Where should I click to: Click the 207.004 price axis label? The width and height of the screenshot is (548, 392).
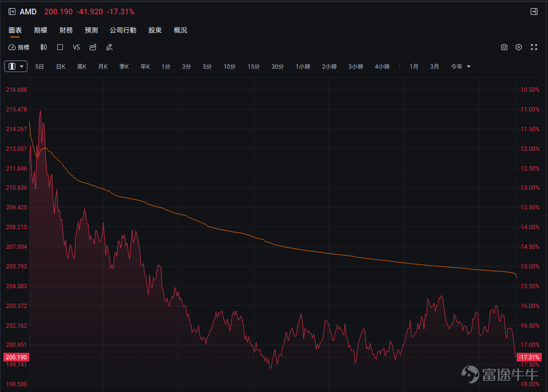click(x=16, y=246)
